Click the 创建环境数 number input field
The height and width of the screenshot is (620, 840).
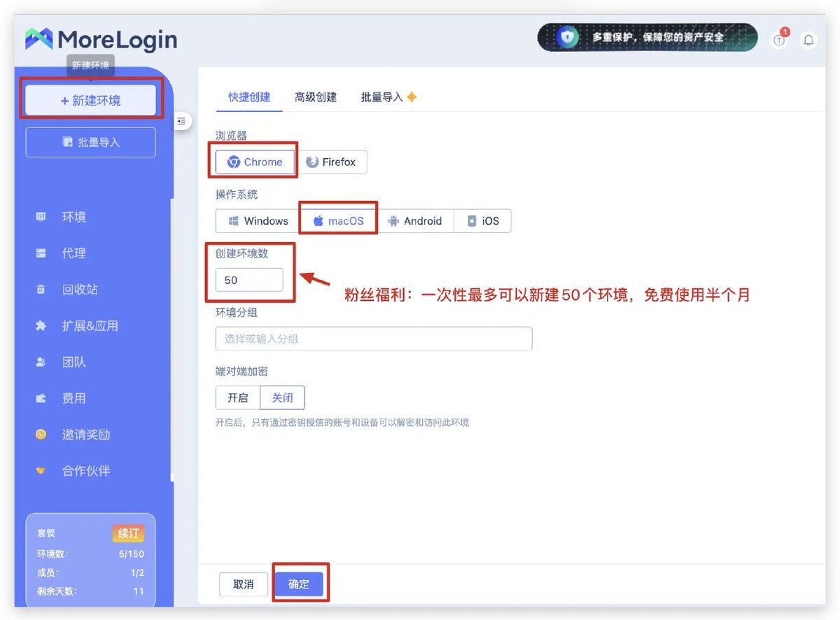(x=249, y=280)
